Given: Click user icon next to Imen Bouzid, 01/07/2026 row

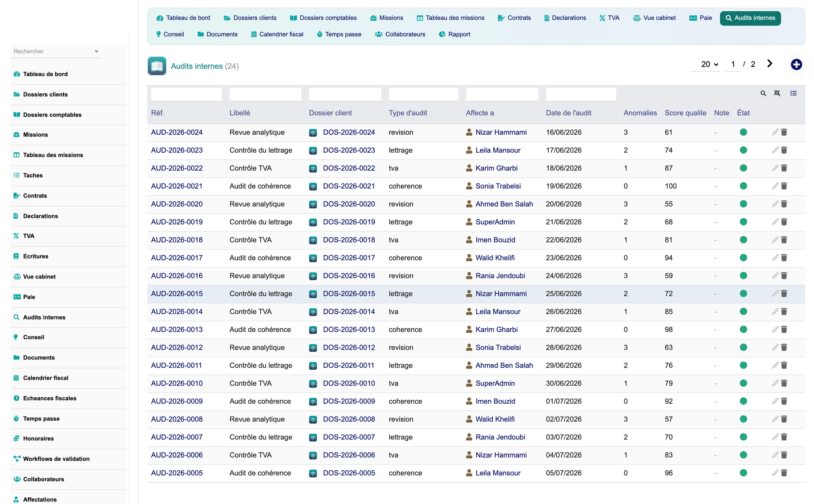Looking at the screenshot, I should click(469, 401).
